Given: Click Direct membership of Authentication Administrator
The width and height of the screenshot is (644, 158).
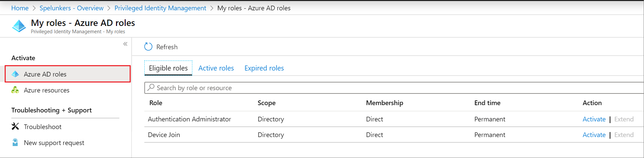Looking at the screenshot, I should coord(374,119).
